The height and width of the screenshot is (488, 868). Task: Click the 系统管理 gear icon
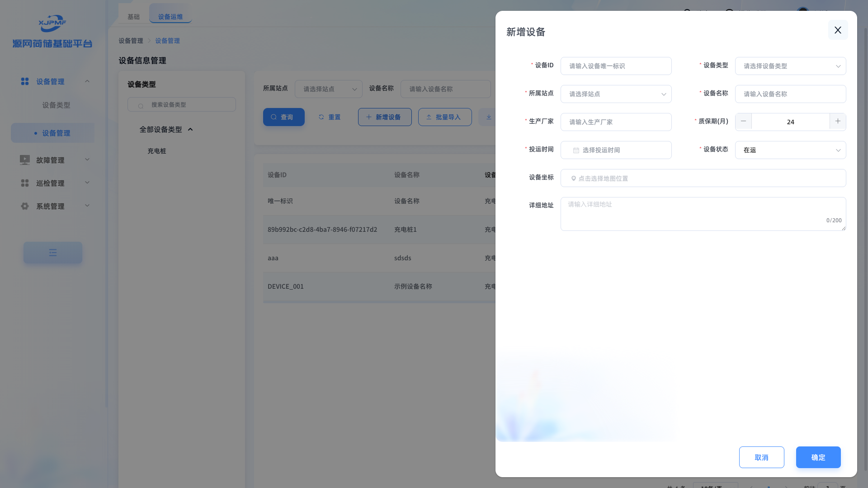click(25, 206)
